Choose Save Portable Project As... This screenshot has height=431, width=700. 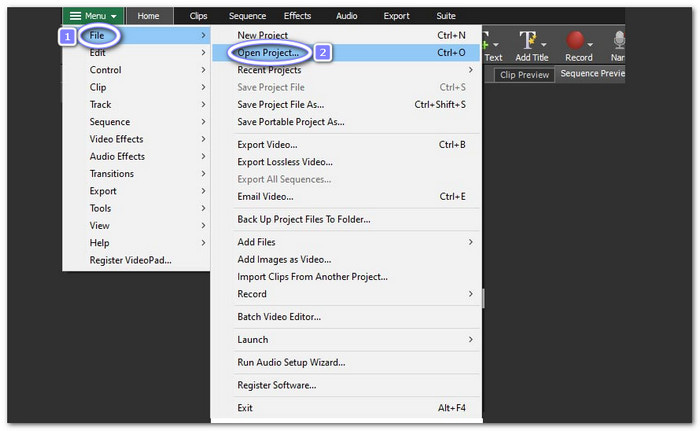pyautogui.click(x=346, y=122)
